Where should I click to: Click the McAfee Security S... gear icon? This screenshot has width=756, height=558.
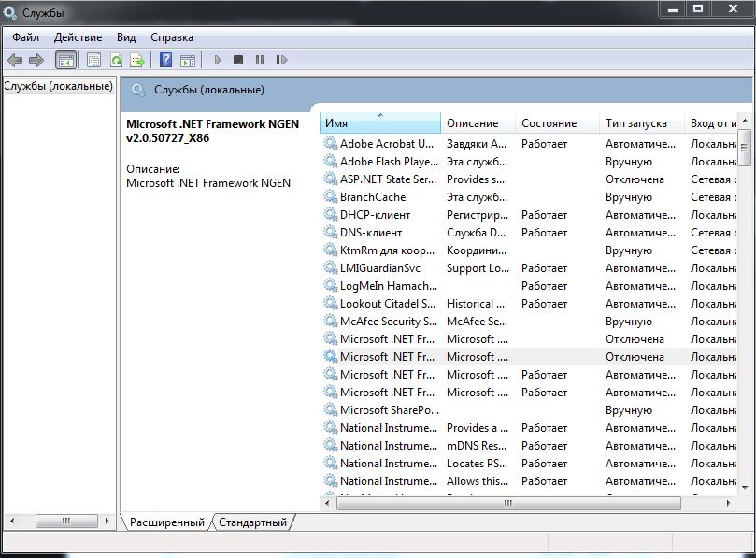[x=330, y=321]
